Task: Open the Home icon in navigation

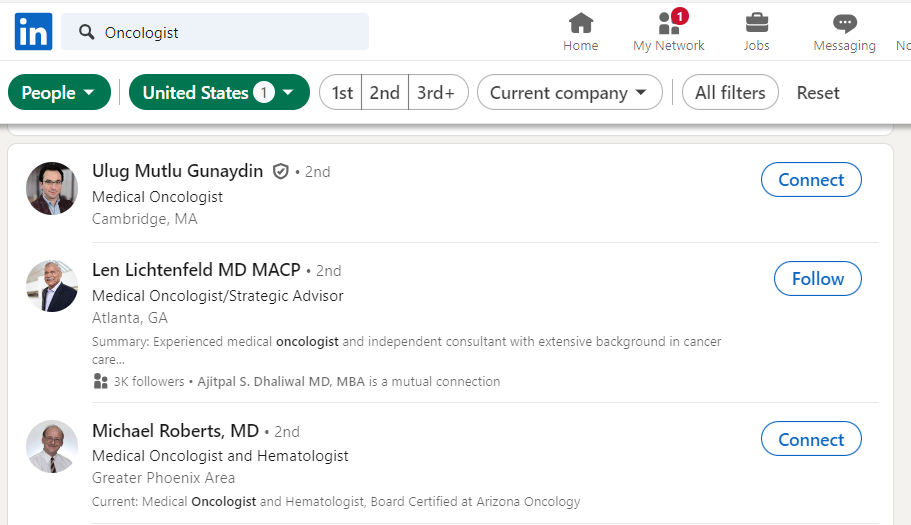Action: click(580, 23)
